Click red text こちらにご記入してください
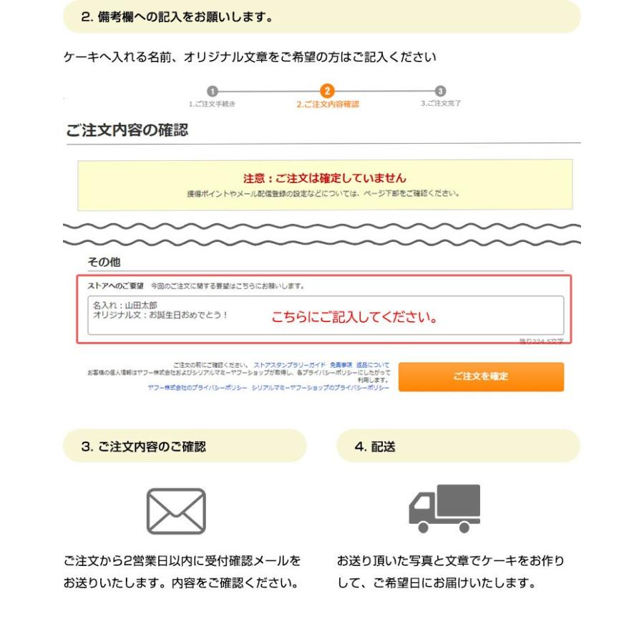Viewport: 644px width, 644px height. [x=354, y=317]
